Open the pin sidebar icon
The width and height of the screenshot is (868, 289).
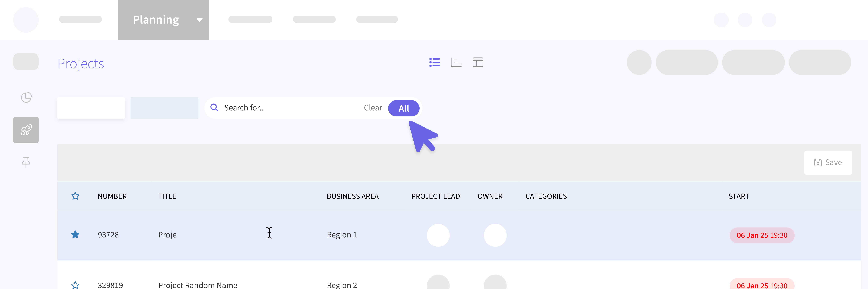pyautogui.click(x=26, y=162)
